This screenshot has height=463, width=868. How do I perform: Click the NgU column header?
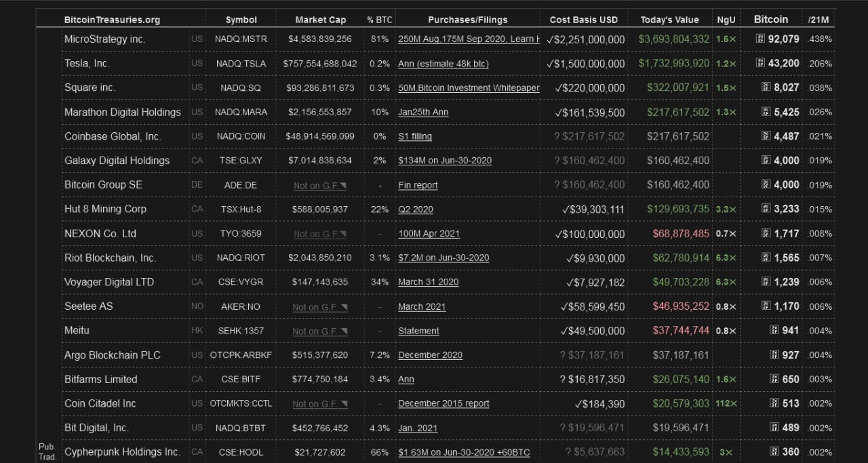point(726,20)
